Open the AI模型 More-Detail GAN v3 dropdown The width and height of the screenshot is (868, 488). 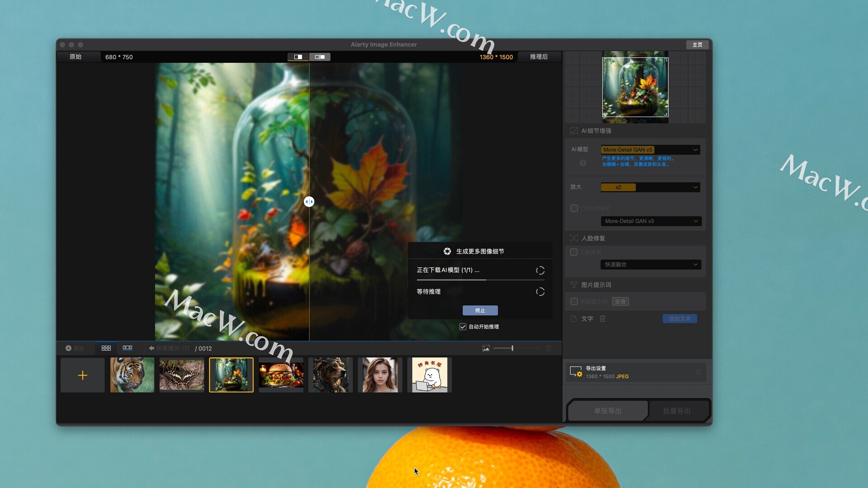click(651, 150)
